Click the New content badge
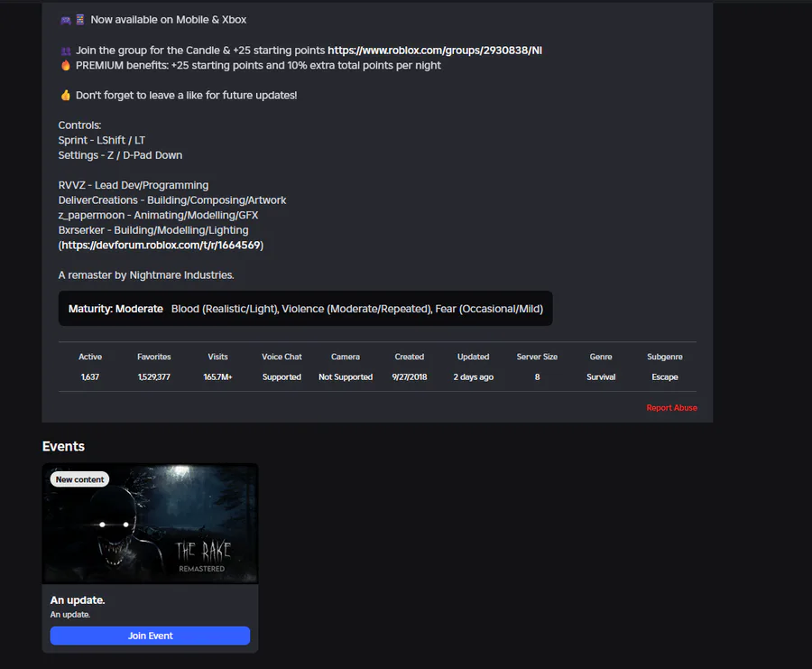Screen dimensions: 812x669 [x=79, y=479]
